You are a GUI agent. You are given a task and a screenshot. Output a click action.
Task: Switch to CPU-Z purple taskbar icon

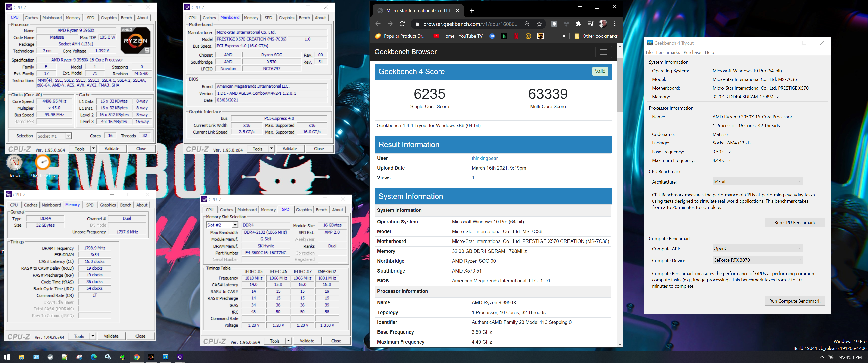pos(180,357)
